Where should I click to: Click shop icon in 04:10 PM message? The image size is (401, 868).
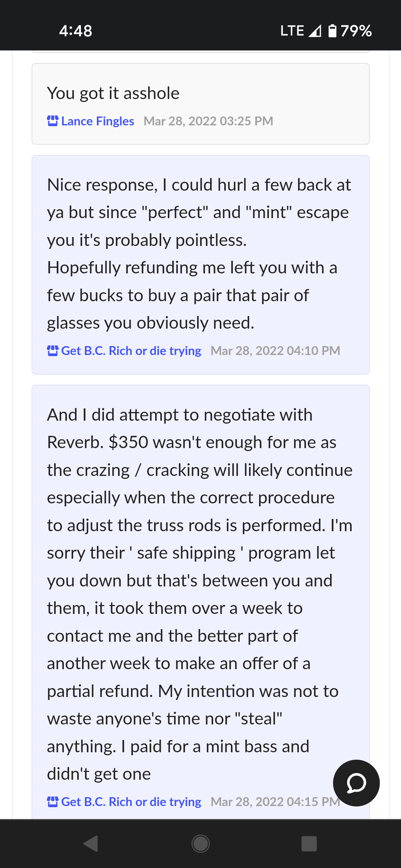[53, 351]
